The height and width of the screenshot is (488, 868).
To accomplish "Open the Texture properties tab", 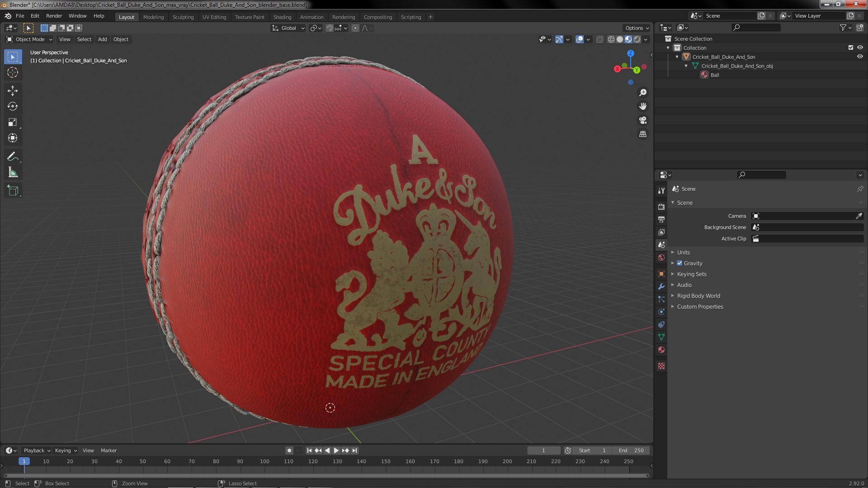I will pyautogui.click(x=661, y=366).
